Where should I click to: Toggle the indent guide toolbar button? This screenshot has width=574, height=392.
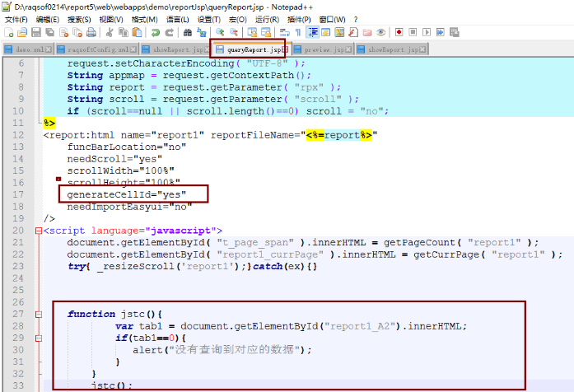313,33
